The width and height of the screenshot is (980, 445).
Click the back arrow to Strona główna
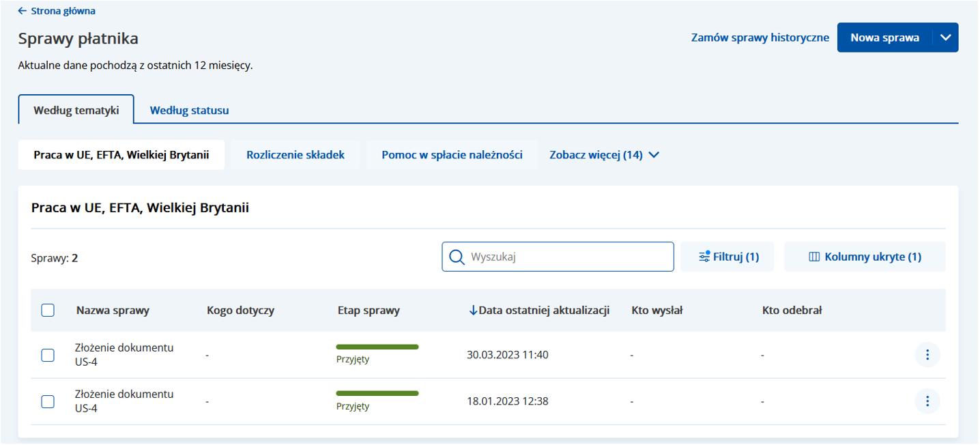(x=23, y=11)
